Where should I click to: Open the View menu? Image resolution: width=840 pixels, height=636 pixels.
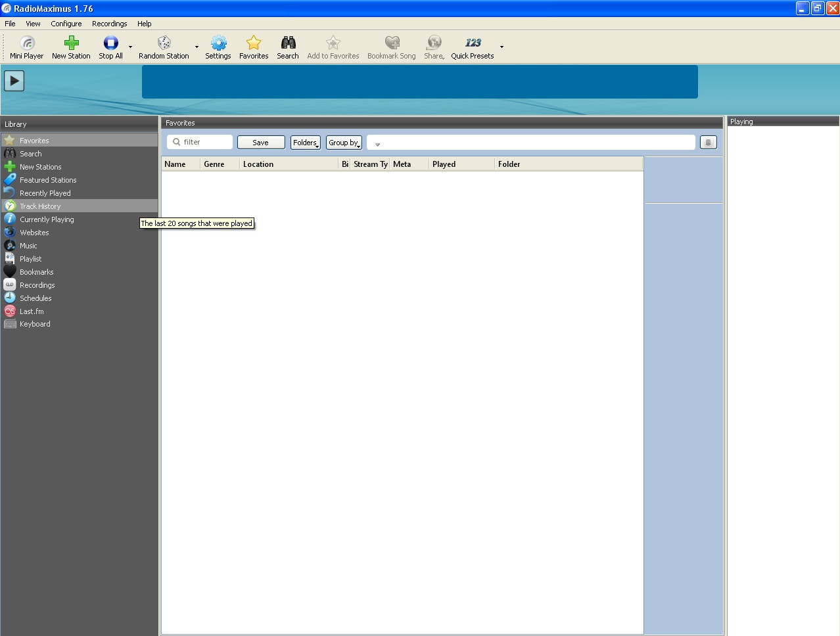coord(33,24)
